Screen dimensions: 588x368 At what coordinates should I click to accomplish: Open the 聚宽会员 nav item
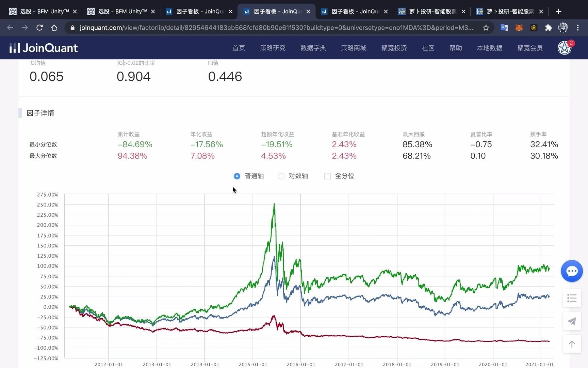click(530, 48)
